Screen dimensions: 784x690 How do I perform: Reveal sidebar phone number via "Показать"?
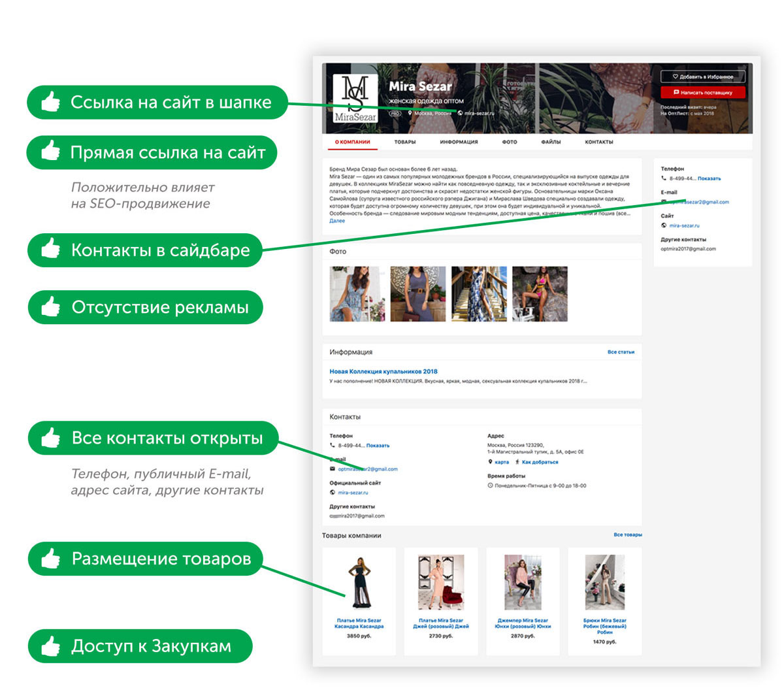[x=709, y=178]
